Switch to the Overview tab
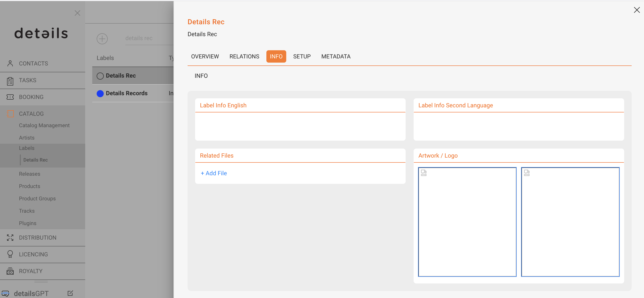Image resolution: width=644 pixels, height=298 pixels. (x=205, y=56)
